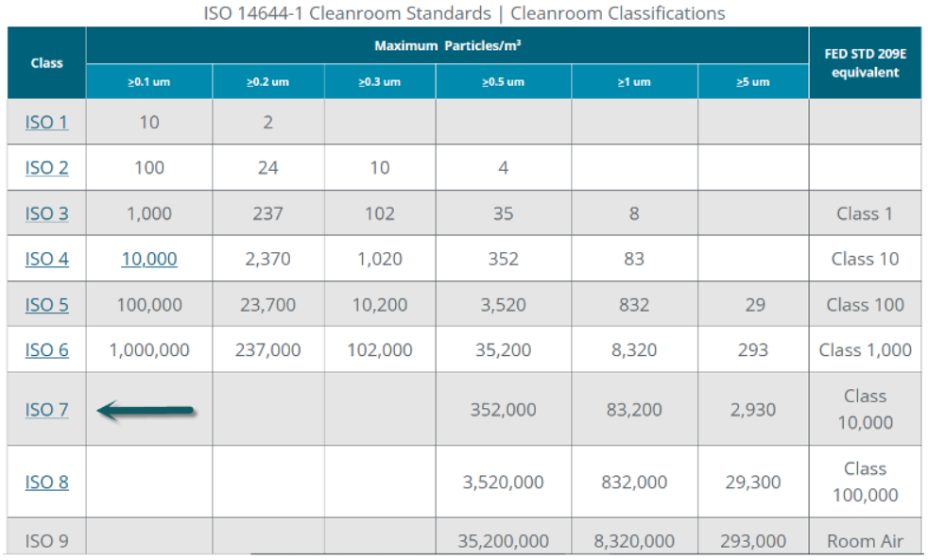Open the ISO 1 class link
Screen dimensions: 928x560
46,122
